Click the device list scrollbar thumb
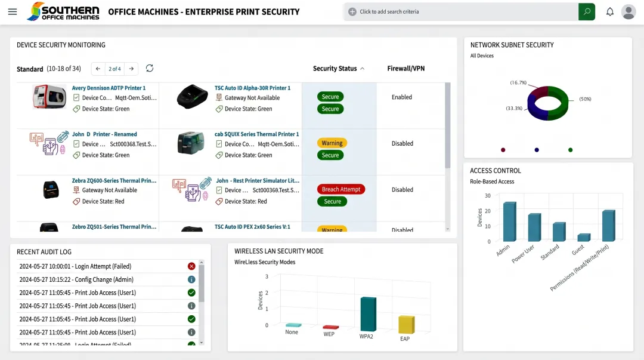The height and width of the screenshot is (360, 644). pos(448,125)
